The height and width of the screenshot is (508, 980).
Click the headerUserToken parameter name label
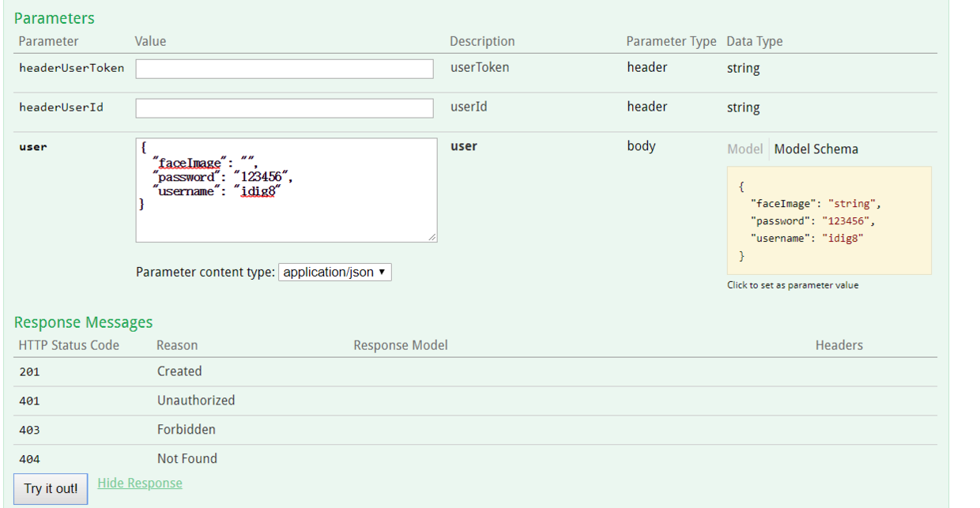(71, 69)
